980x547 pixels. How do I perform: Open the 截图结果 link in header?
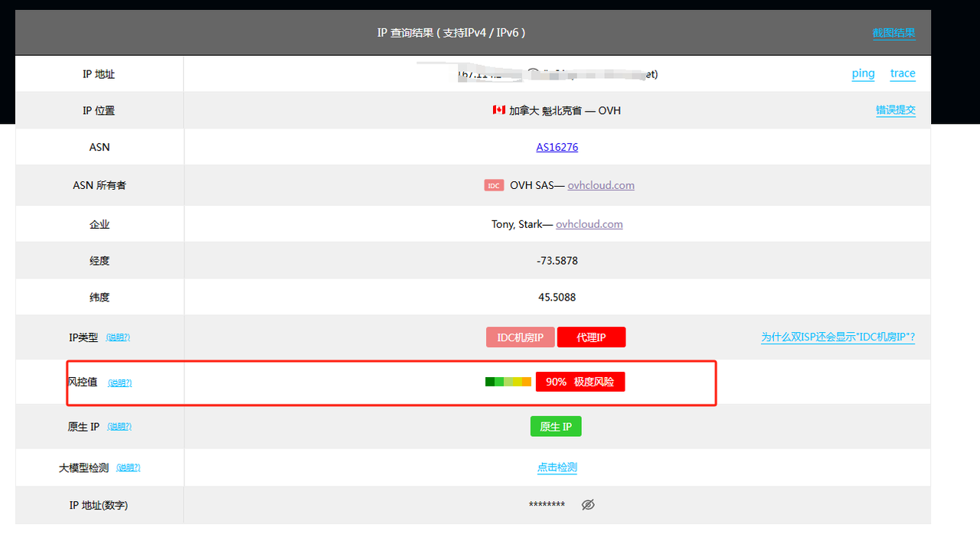click(x=893, y=33)
